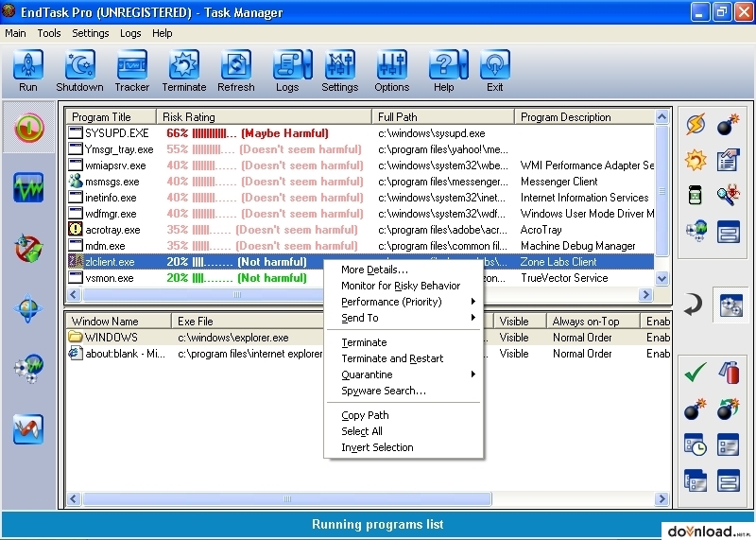Select the Ymsgr_tray.exe process row
This screenshot has height=540, width=756.
360,149
